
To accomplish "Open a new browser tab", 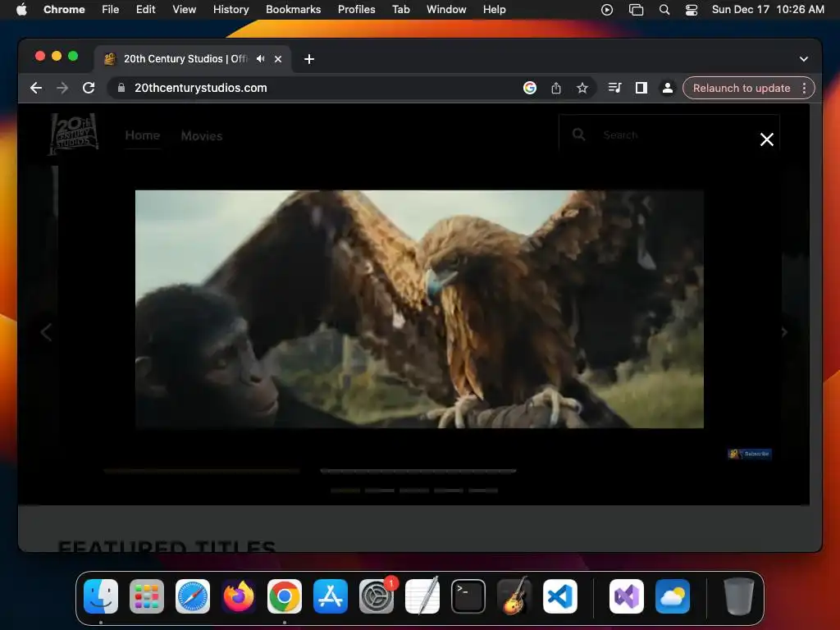I will 309,59.
